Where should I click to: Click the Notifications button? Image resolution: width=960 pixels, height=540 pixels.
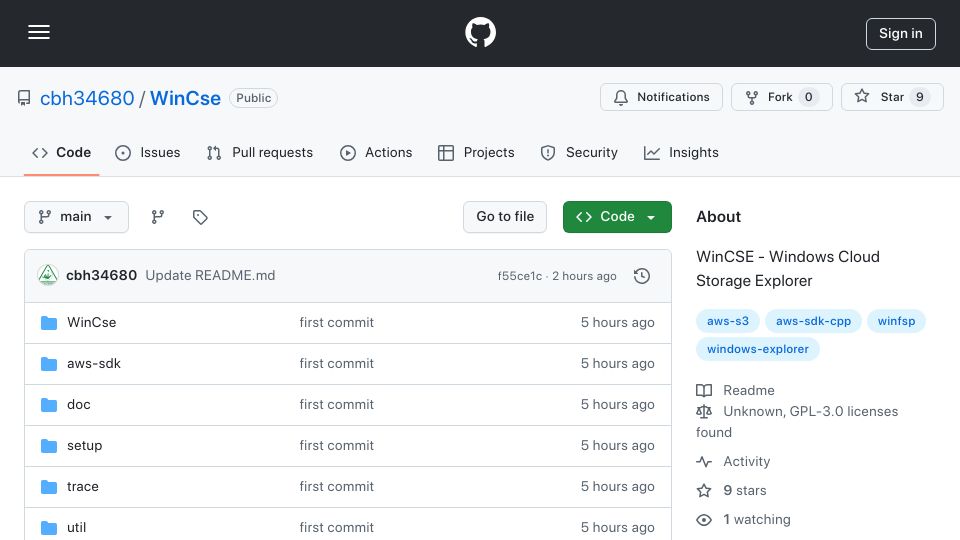click(x=661, y=97)
